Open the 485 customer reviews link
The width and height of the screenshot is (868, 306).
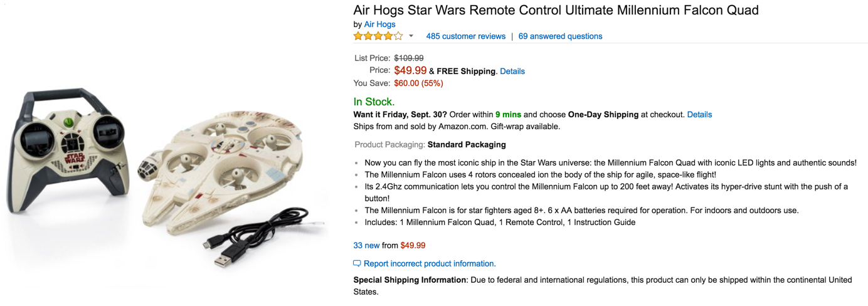465,36
